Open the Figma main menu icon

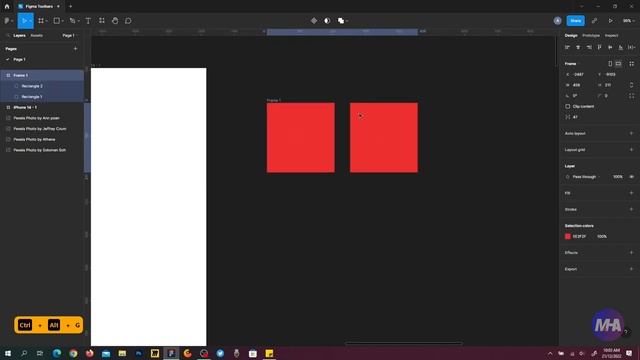7,21
